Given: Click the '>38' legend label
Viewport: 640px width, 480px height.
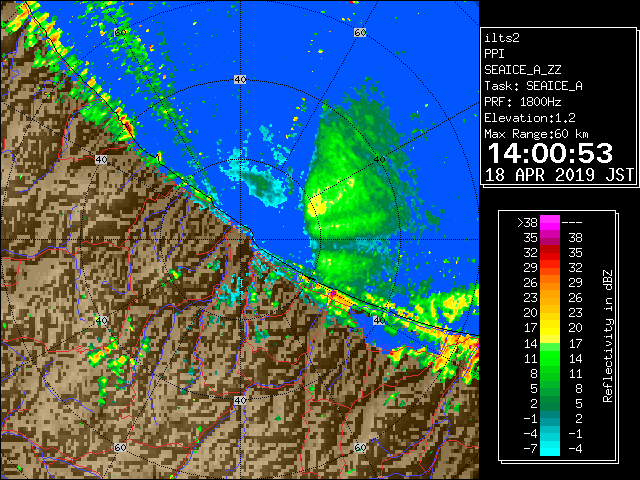Looking at the screenshot, I should (x=527, y=223).
